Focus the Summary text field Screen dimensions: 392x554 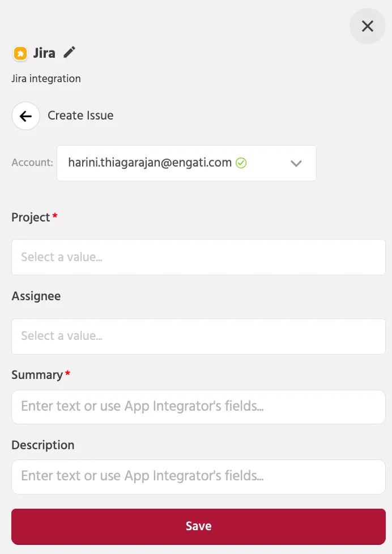pos(198,407)
